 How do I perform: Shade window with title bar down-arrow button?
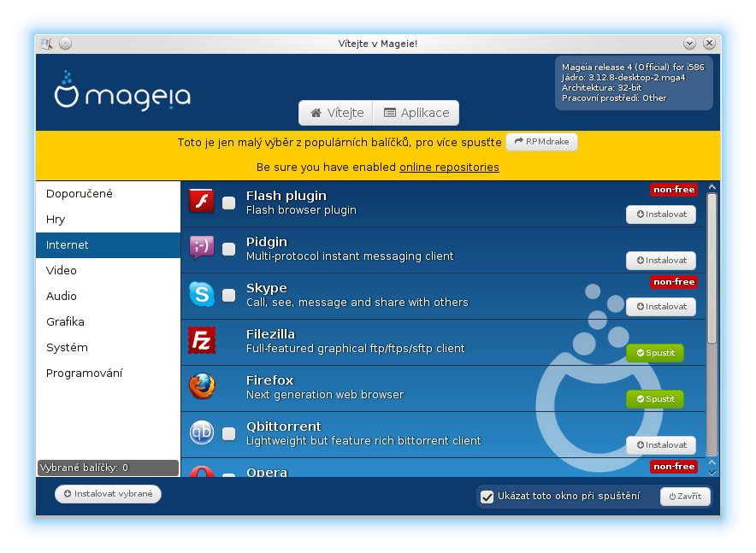coord(689,44)
